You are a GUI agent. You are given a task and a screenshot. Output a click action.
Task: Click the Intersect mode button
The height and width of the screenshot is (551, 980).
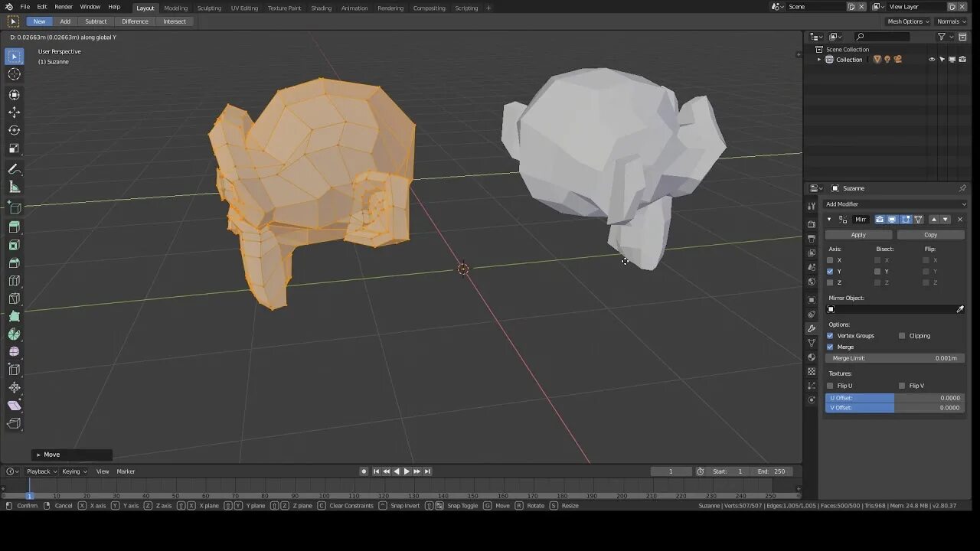(x=174, y=21)
